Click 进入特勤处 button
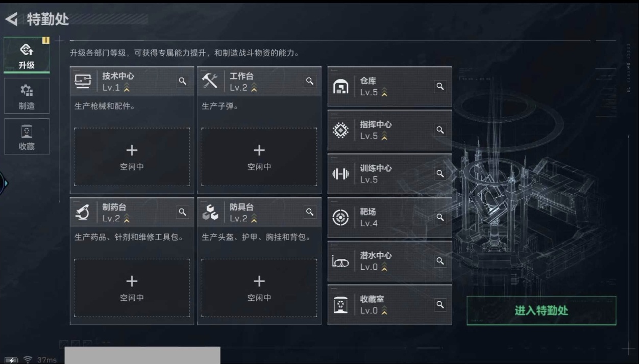Viewport: 639px width, 364px height. [542, 310]
